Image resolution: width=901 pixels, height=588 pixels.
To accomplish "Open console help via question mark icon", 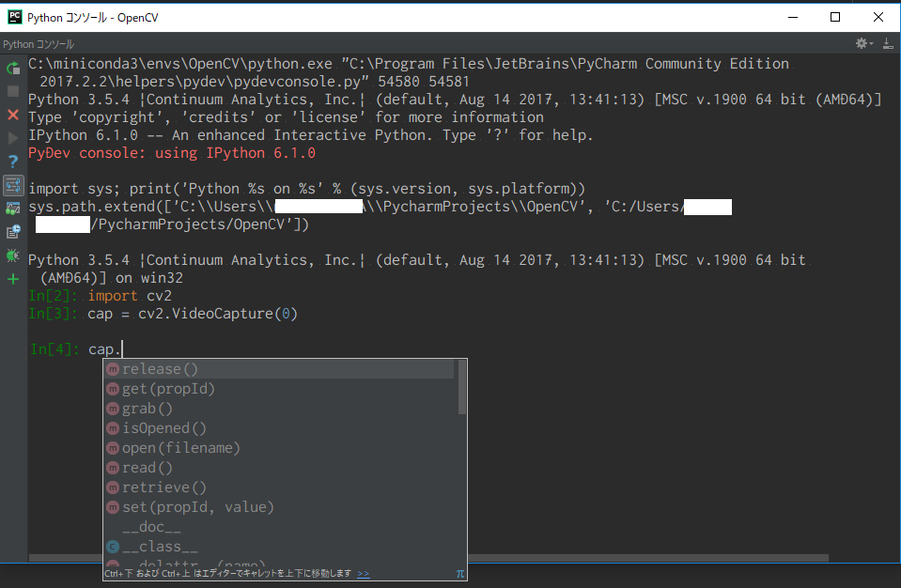I will pos(12,161).
